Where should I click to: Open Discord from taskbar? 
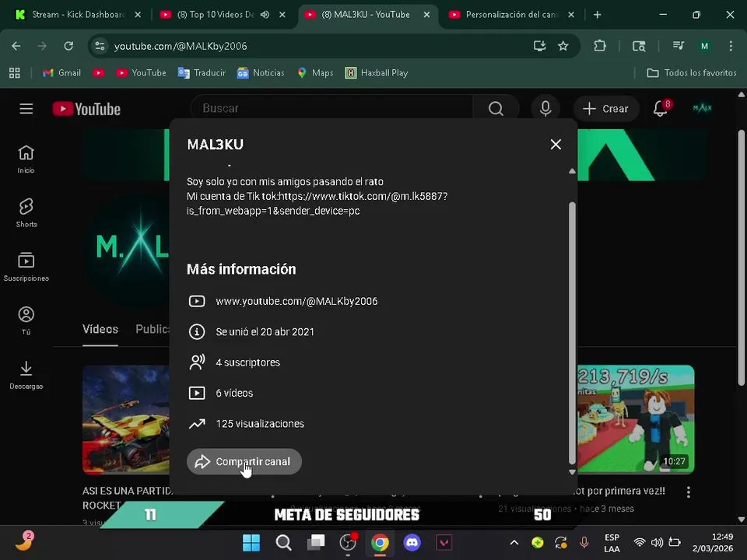click(x=412, y=542)
